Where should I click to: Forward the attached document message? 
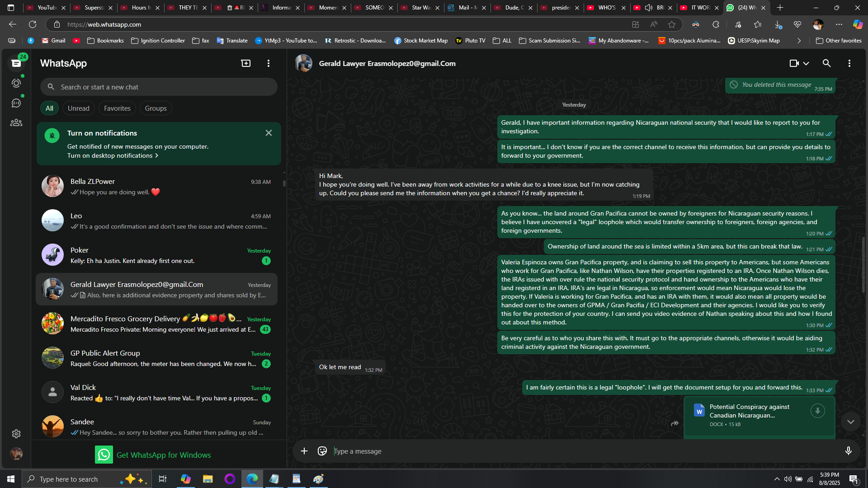[x=675, y=423]
